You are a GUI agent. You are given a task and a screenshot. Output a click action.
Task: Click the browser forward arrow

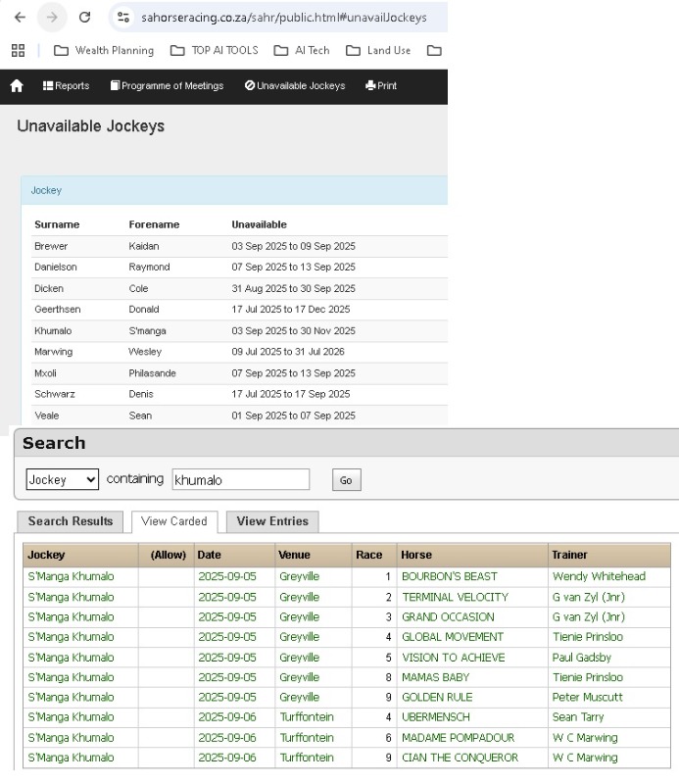pos(52,18)
